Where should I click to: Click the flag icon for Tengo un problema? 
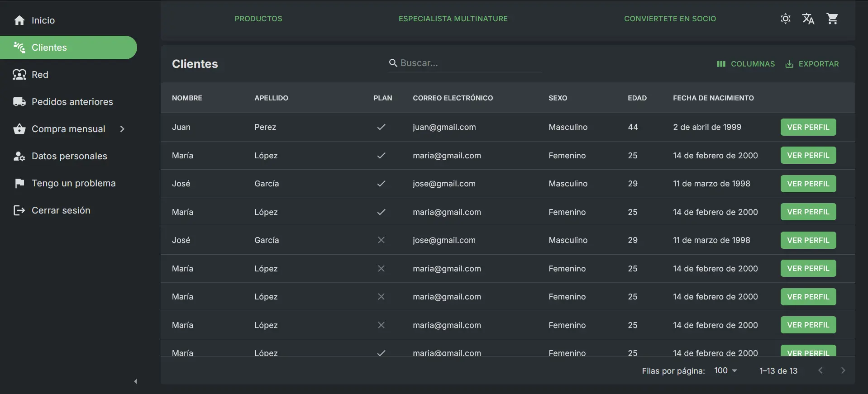[19, 183]
